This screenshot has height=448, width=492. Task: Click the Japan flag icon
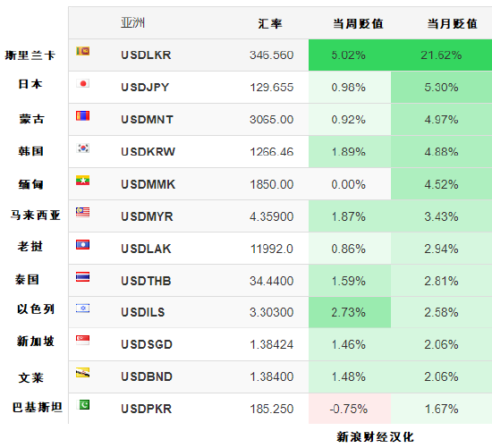83,83
